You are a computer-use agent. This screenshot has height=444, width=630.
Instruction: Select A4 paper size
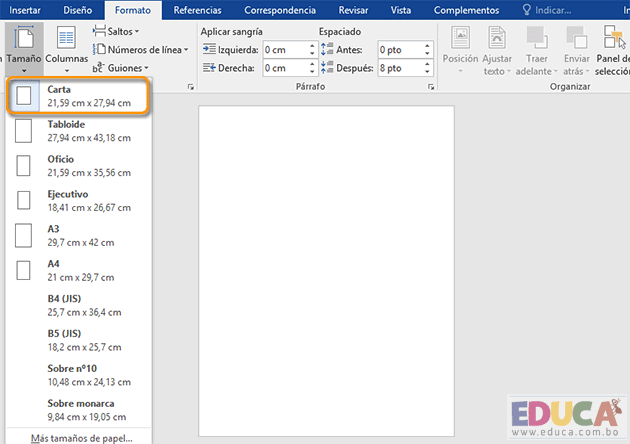[78, 270]
